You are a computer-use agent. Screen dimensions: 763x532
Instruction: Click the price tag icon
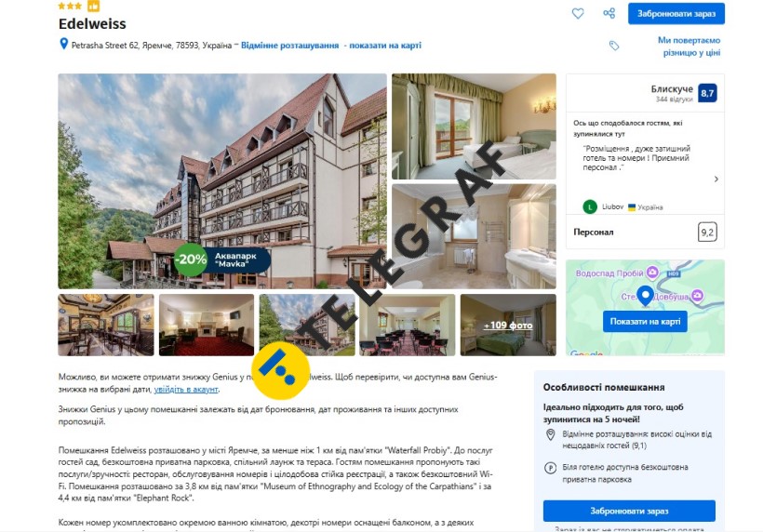(x=614, y=46)
